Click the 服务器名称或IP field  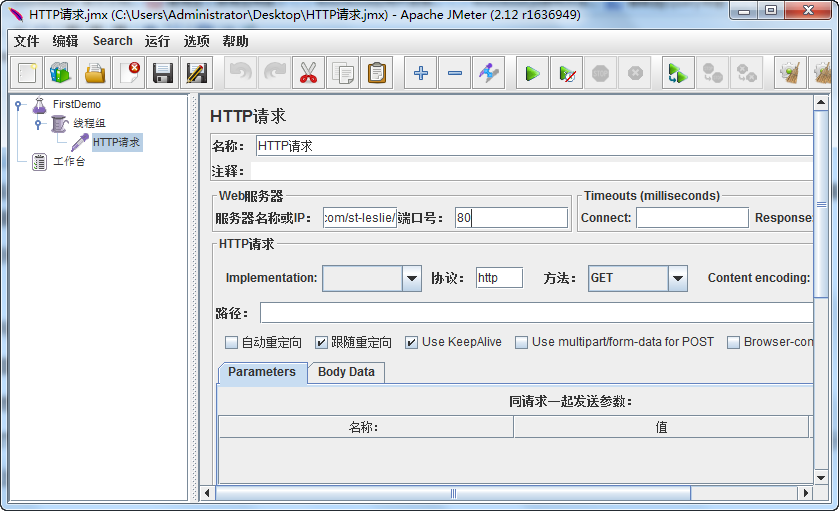pos(360,218)
